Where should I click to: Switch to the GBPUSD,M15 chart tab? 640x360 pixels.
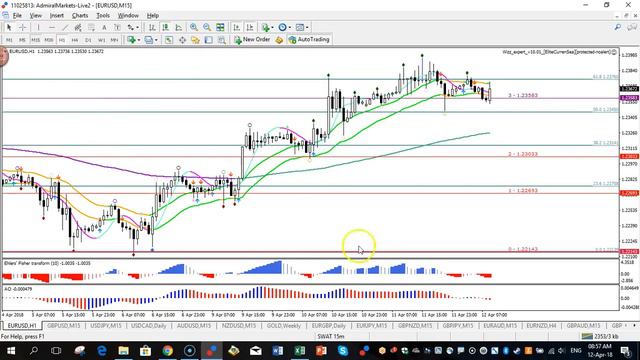(x=64, y=326)
